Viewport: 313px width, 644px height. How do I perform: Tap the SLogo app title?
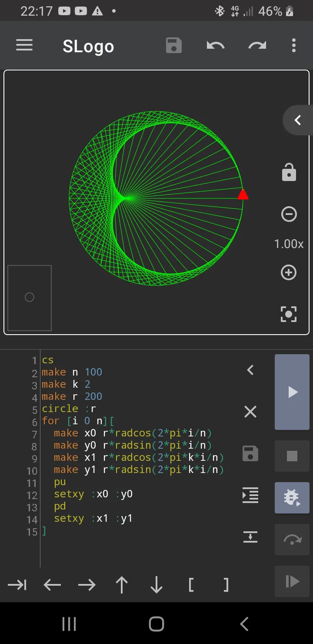pos(88,46)
